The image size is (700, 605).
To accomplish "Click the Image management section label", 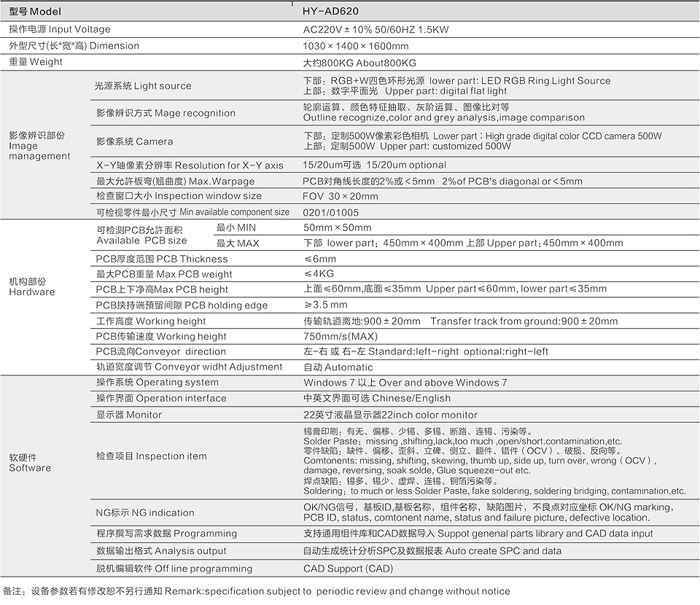I will pyautogui.click(x=39, y=146).
